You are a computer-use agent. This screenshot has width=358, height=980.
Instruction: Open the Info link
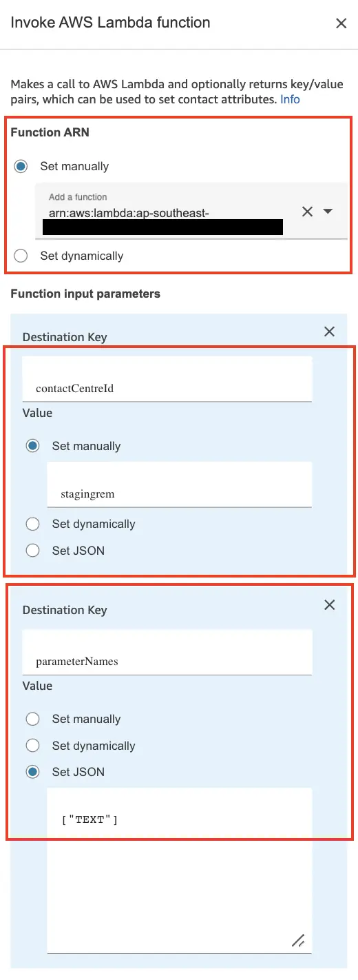[x=290, y=99]
